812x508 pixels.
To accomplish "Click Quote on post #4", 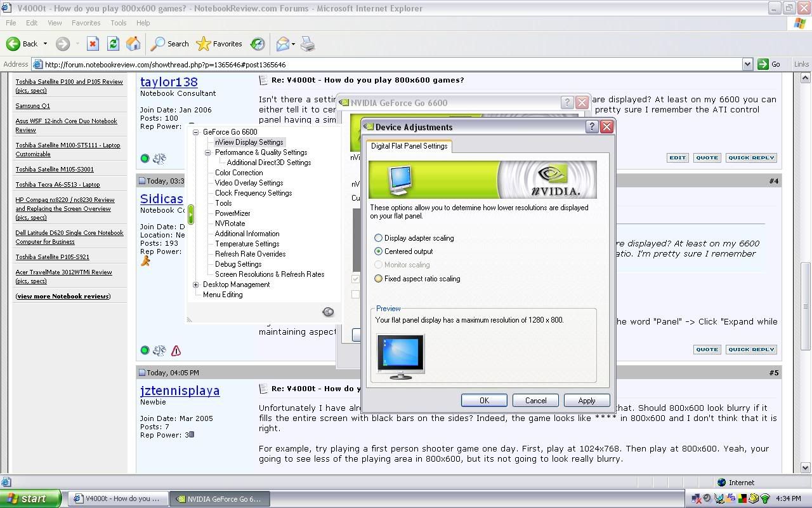I will 707,349.
